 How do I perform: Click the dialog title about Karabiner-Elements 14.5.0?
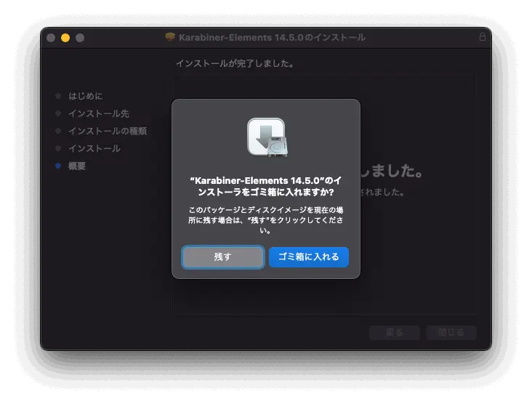(266, 186)
